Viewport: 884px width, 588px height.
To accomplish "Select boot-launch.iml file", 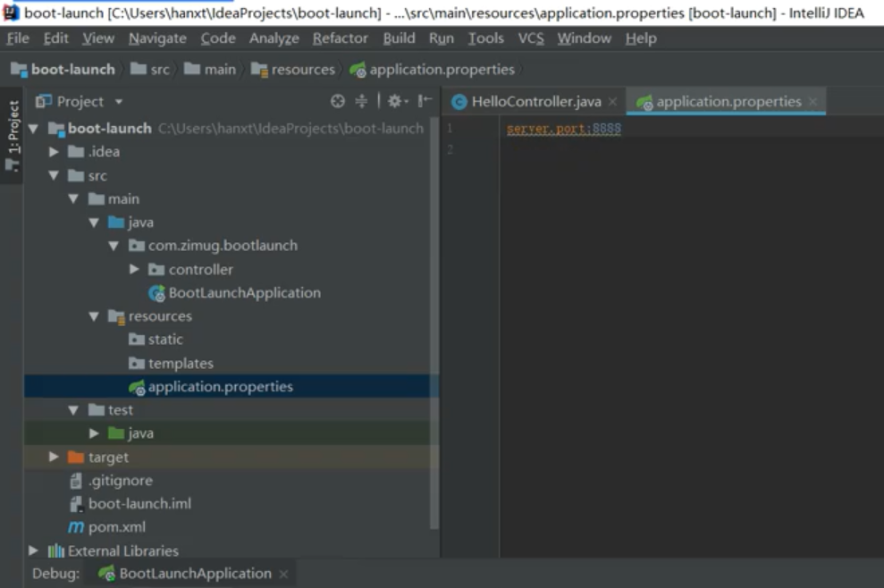I will point(130,503).
